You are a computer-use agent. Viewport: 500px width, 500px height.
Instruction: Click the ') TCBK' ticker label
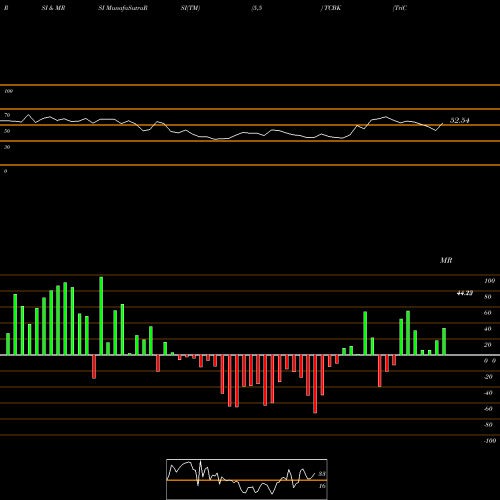tap(331, 8)
